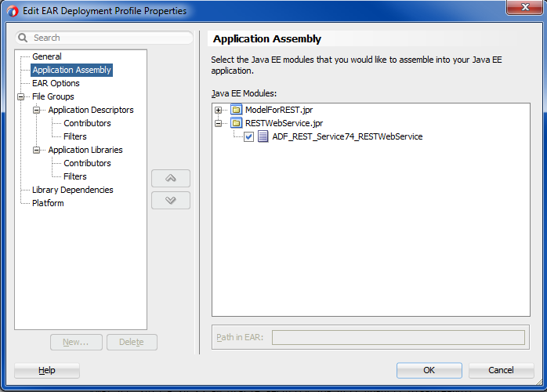Expand the ModelForREST.jpr node

219,111
